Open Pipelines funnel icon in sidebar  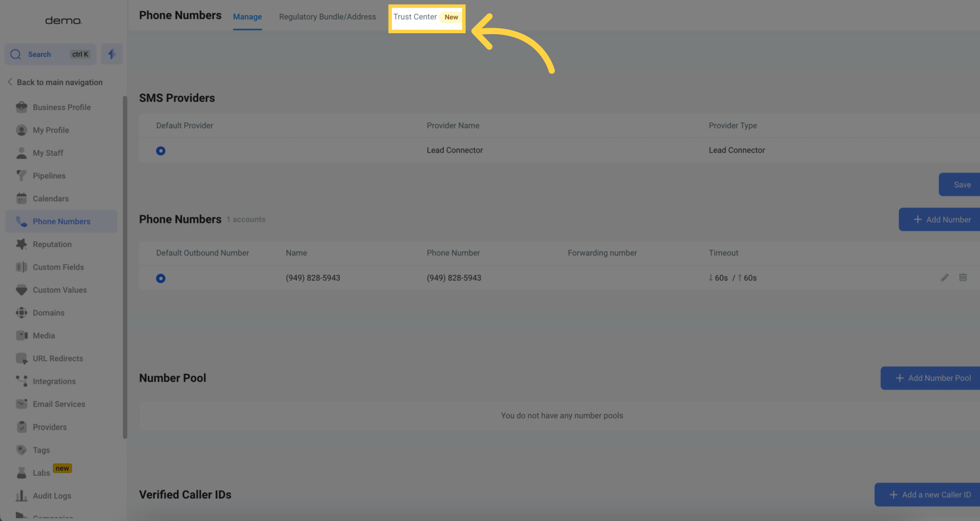[x=21, y=176]
